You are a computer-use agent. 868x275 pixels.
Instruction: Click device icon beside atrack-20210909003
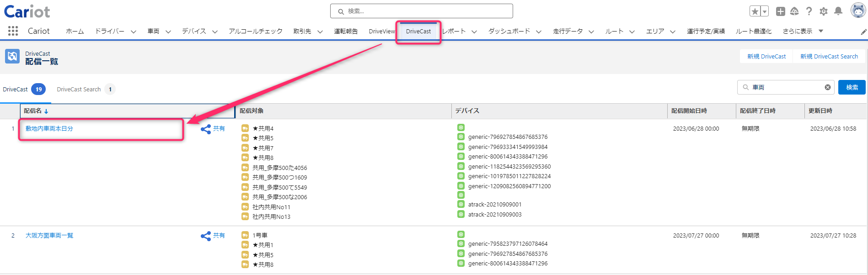[461, 214]
